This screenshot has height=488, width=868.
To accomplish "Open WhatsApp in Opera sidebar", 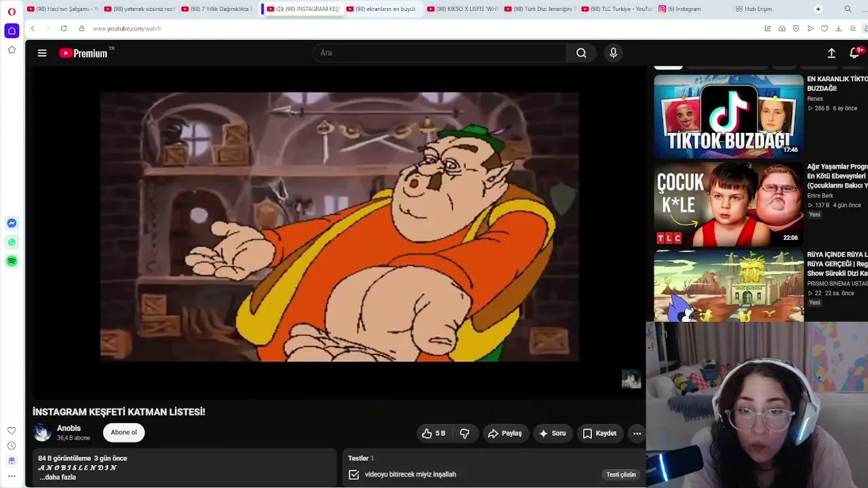I will 12,242.
